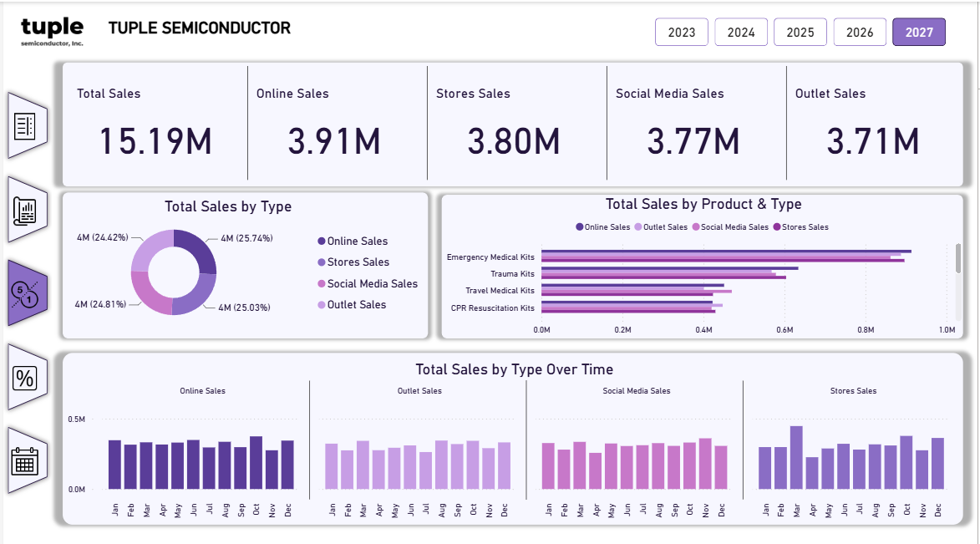Click the Total Sales by Product & Type title
This screenshot has height=544, width=980.
(x=703, y=204)
